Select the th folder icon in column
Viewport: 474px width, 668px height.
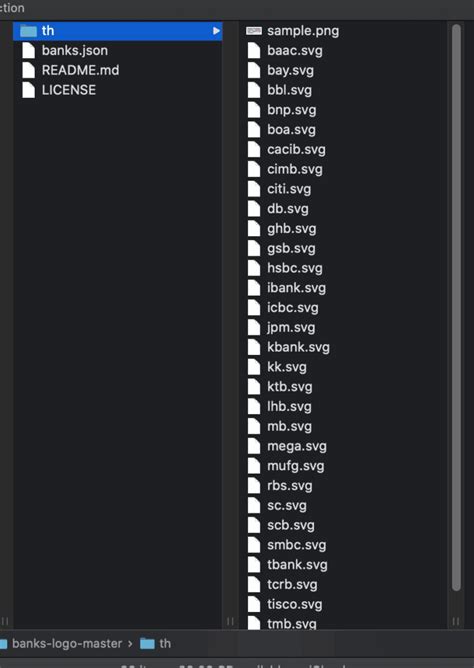coord(29,31)
